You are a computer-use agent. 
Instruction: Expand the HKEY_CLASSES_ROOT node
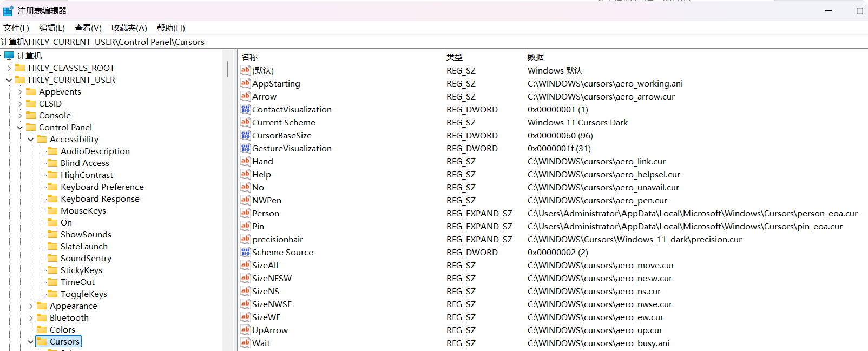(x=9, y=68)
